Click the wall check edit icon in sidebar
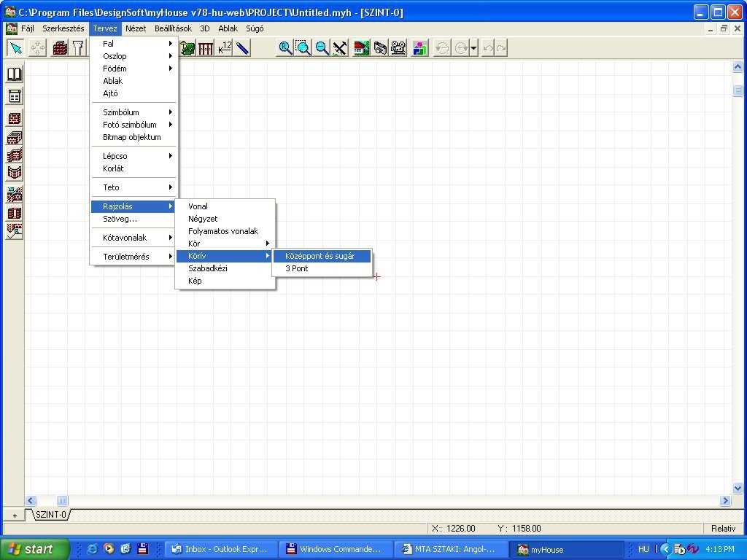Image resolution: width=747 pixels, height=560 pixels. tap(15, 231)
